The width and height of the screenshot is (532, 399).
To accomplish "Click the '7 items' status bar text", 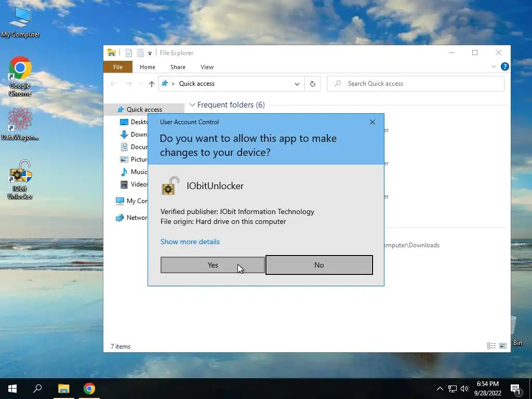I will pos(121,347).
